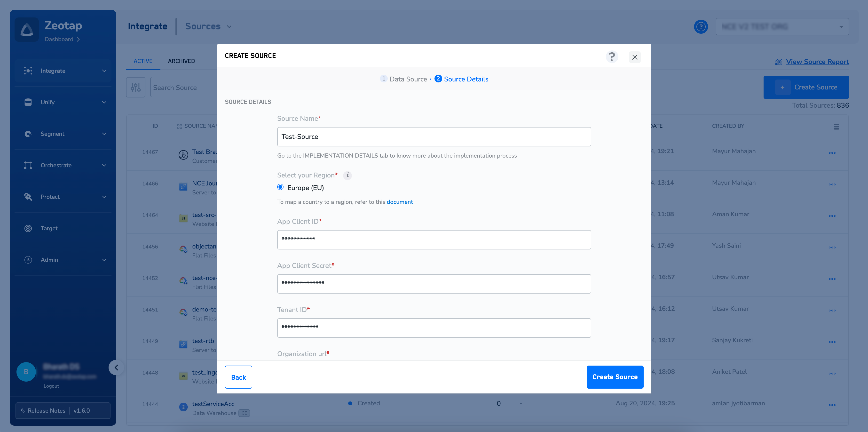Switch to the ARCHIVED tab
The image size is (868, 432).
coord(181,61)
